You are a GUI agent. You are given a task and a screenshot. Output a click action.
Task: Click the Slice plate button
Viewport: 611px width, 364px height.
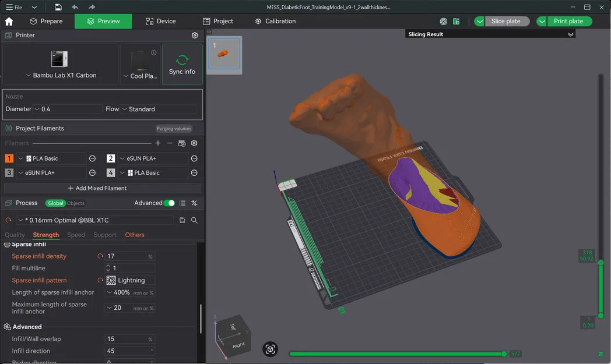click(x=507, y=21)
